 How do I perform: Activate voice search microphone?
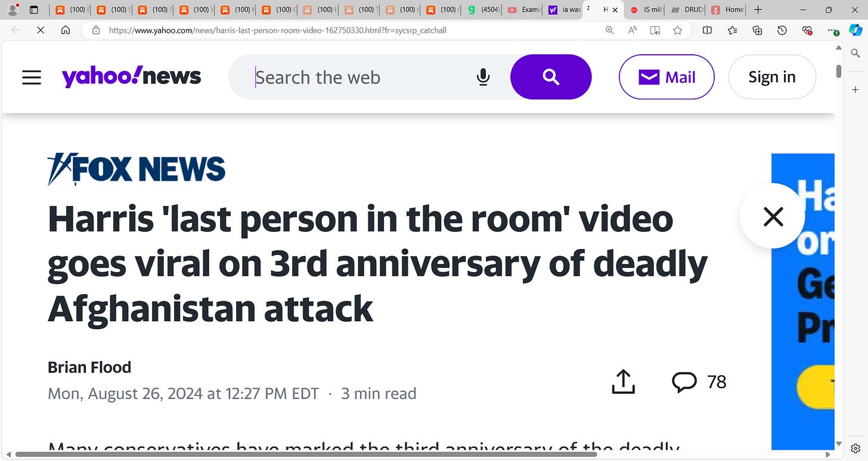(x=483, y=77)
